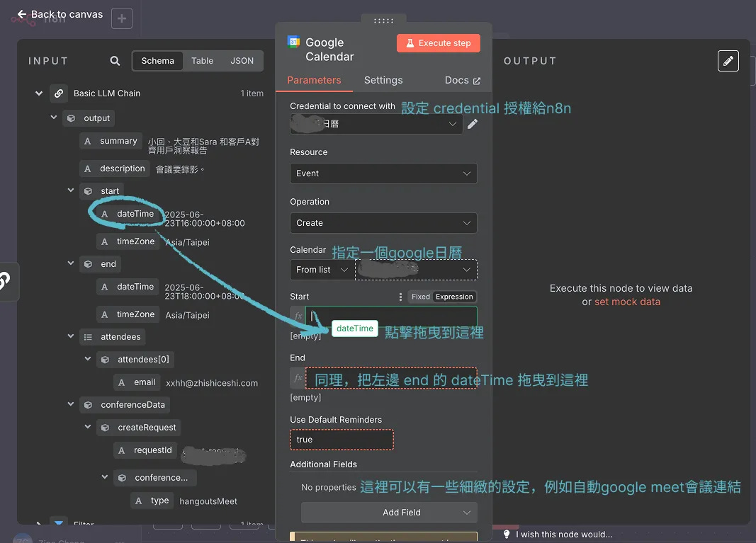Screen dimensions: 756x543
Task: Collapse the attendees tree node
Action: pos(71,336)
